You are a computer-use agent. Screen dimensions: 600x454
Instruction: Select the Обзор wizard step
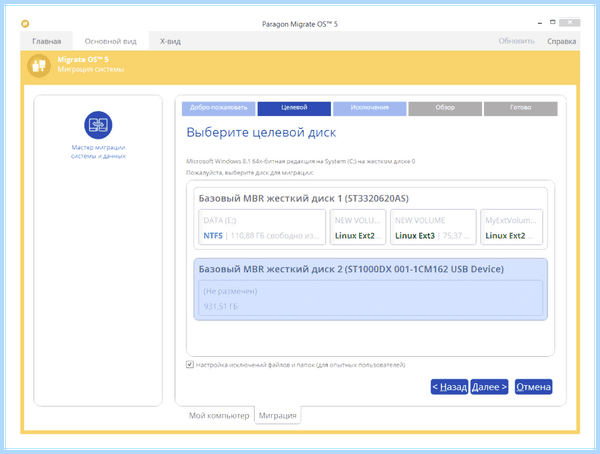coord(445,108)
